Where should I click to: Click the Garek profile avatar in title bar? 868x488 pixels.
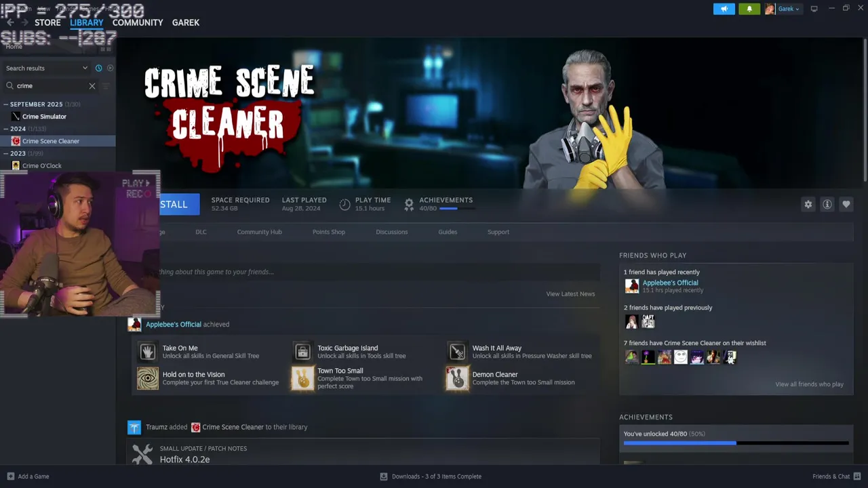(770, 9)
